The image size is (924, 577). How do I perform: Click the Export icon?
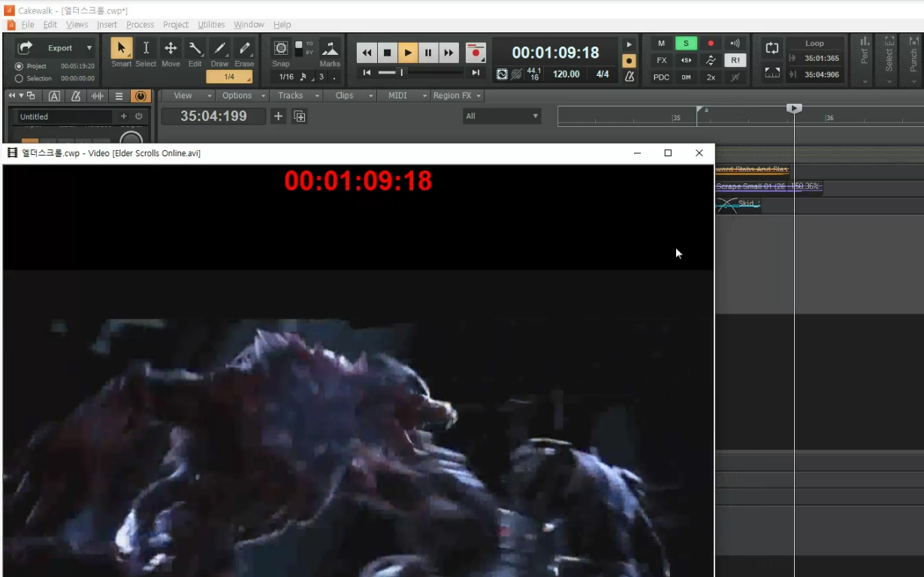pos(26,47)
